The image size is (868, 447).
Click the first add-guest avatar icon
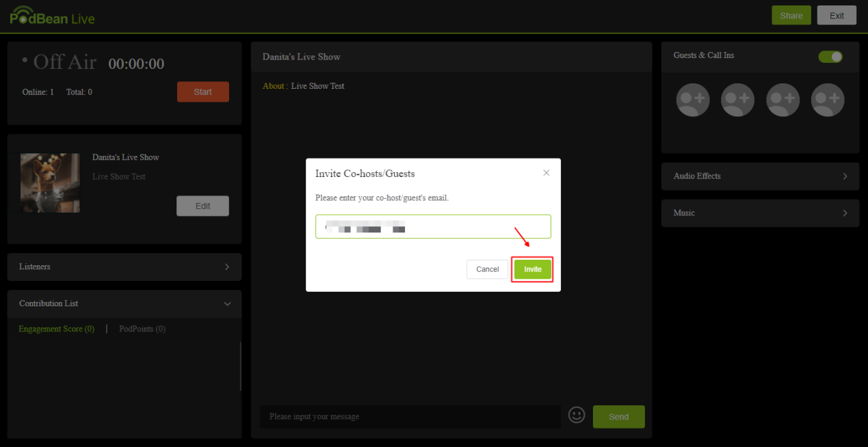692,100
